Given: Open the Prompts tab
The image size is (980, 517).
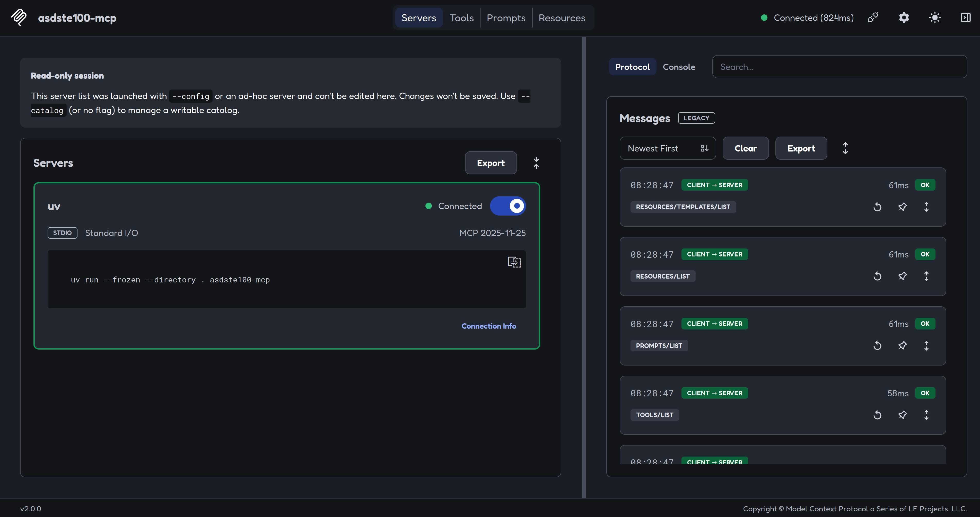Looking at the screenshot, I should click(506, 18).
